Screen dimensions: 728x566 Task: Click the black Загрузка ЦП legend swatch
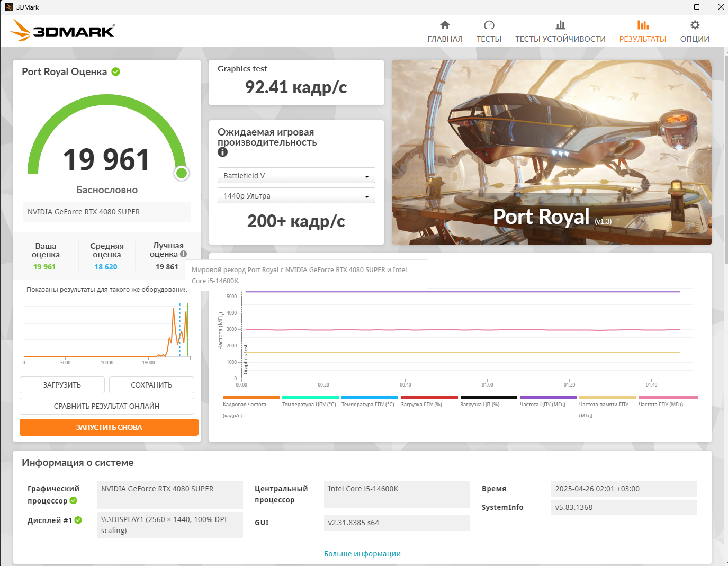(489, 397)
